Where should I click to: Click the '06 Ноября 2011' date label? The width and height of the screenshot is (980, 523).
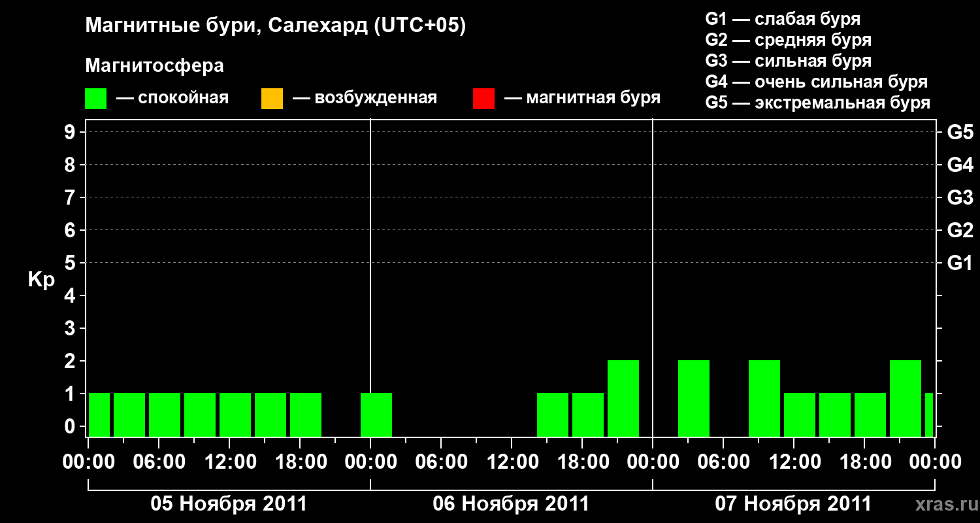click(511, 504)
